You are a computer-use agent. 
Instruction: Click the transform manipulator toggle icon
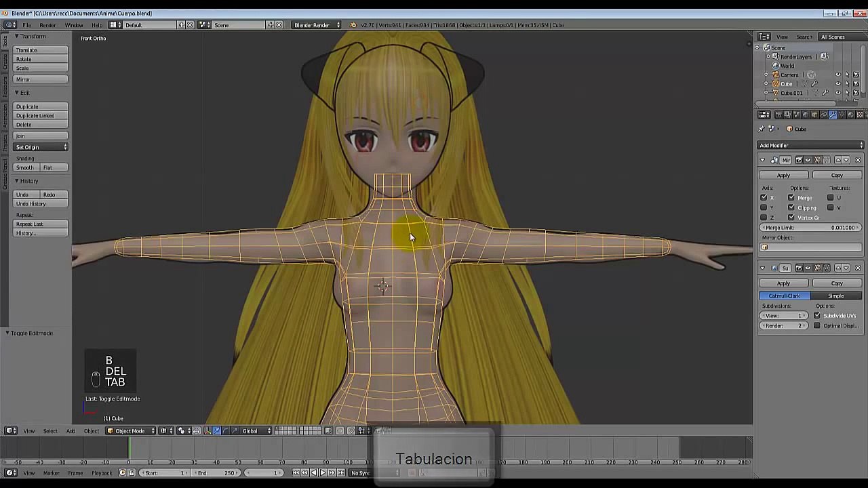208,430
